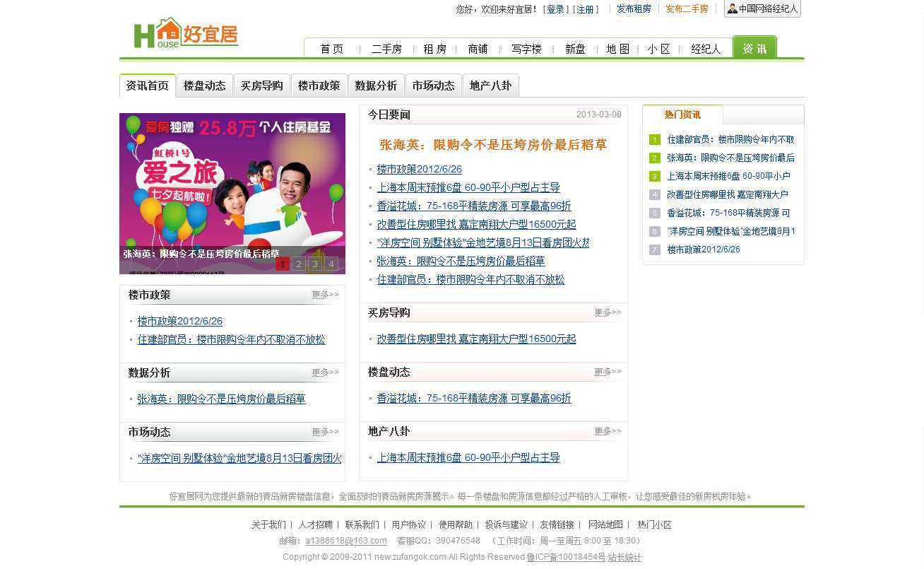The image size is (924, 569).
Task: Click the 2013-03-08 date in 今日要闻
Action: [x=599, y=115]
